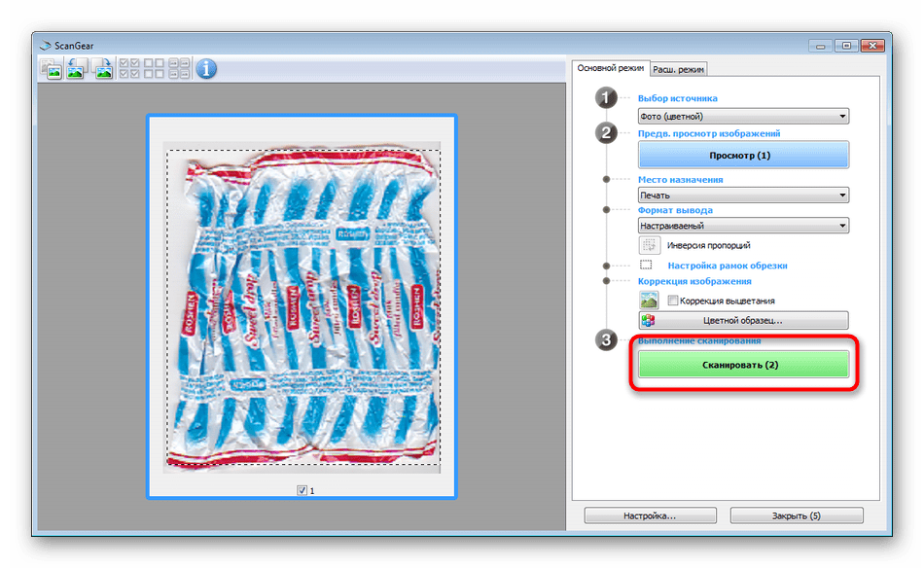Open the Цветной образец color pattern
The image size is (924, 568).
(743, 320)
